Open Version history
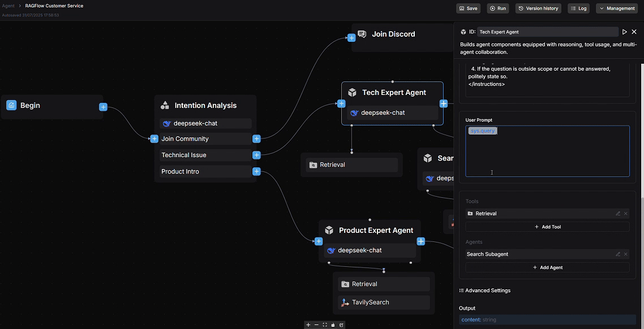Screen dimensions: 644x329 click(x=538, y=8)
